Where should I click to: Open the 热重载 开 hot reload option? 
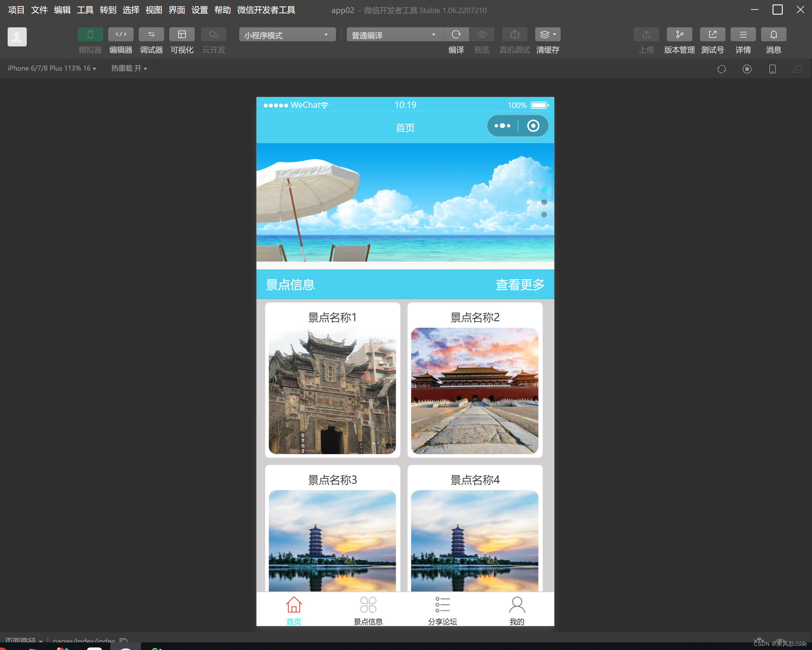(x=129, y=68)
